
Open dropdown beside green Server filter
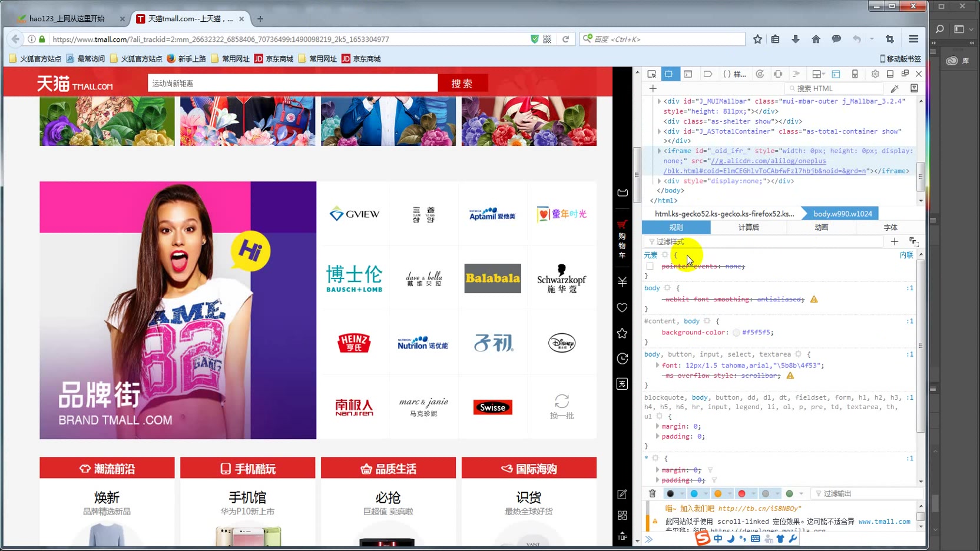tap(801, 493)
